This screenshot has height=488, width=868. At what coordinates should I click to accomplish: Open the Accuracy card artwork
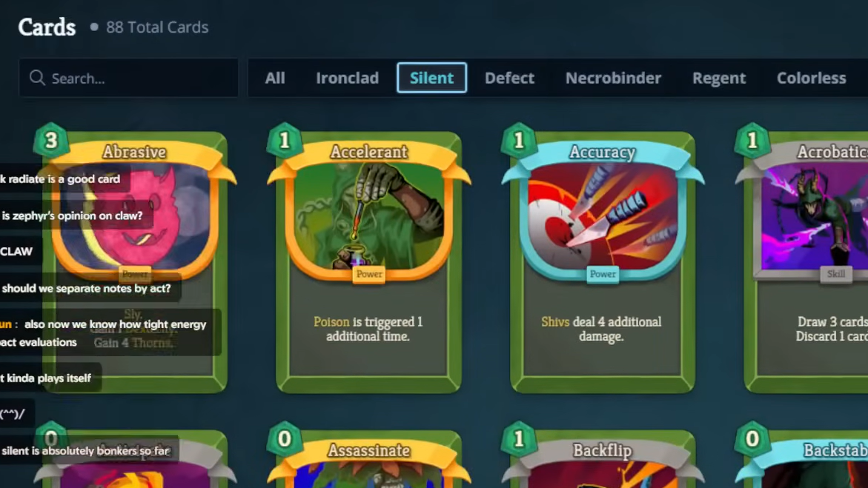pyautogui.click(x=603, y=218)
